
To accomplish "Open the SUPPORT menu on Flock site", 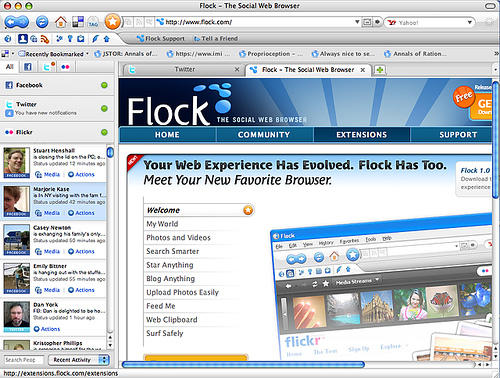I will [x=458, y=135].
